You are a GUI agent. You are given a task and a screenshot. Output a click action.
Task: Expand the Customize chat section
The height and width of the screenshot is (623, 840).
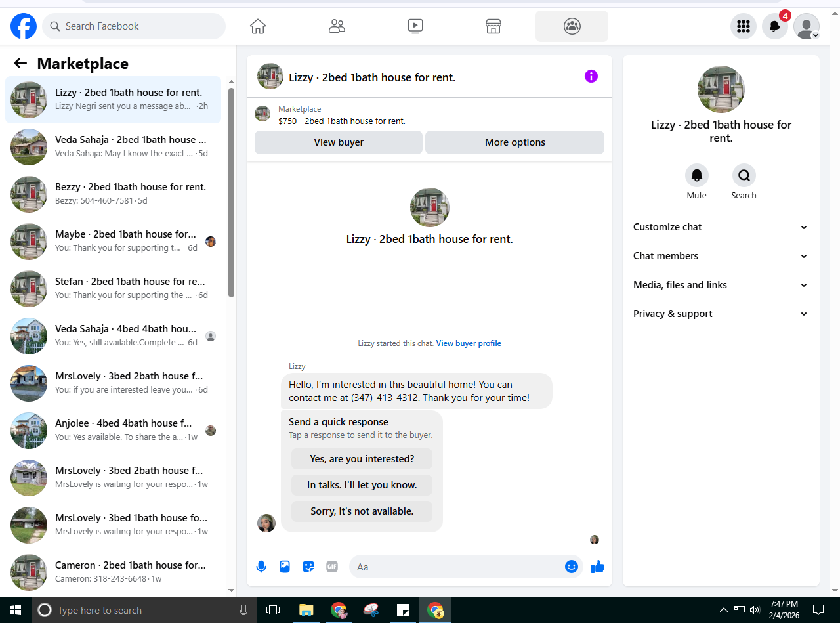(721, 227)
